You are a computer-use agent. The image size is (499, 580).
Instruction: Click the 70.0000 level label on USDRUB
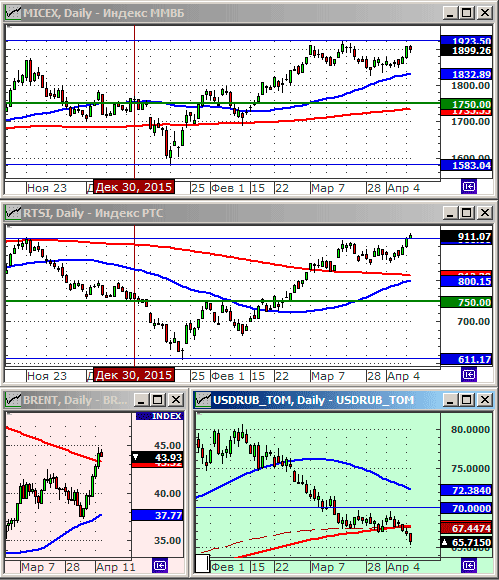click(467, 508)
